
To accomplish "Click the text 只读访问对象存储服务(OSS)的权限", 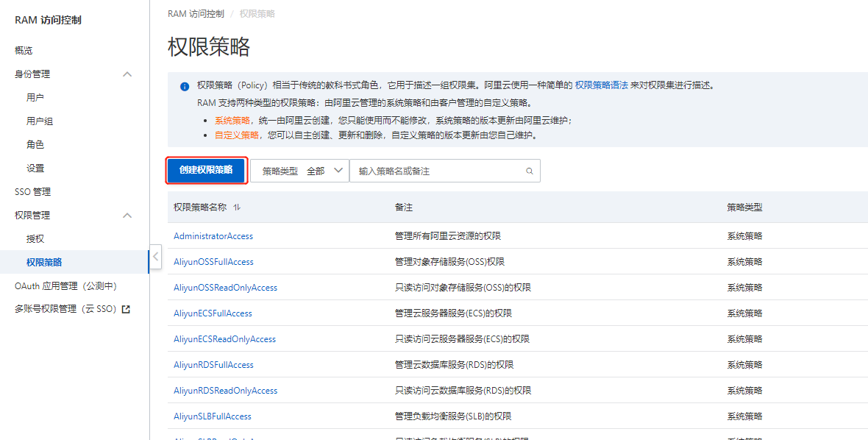I will pos(463,287).
